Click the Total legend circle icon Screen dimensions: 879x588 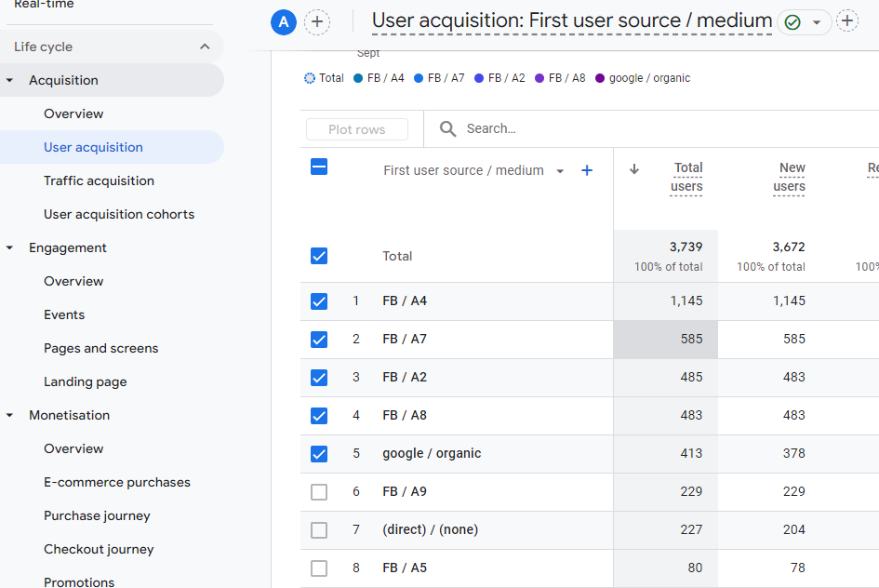click(x=310, y=78)
